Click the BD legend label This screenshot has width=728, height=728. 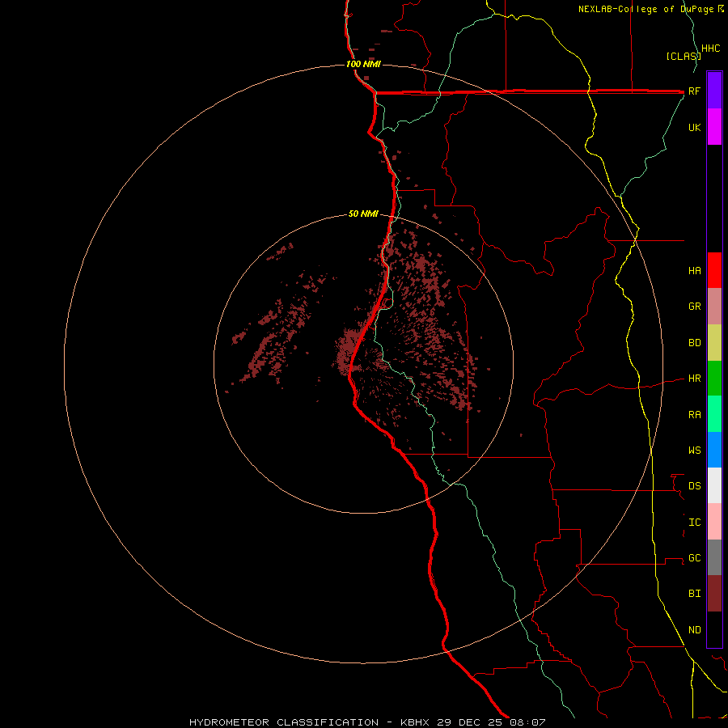[694, 343]
